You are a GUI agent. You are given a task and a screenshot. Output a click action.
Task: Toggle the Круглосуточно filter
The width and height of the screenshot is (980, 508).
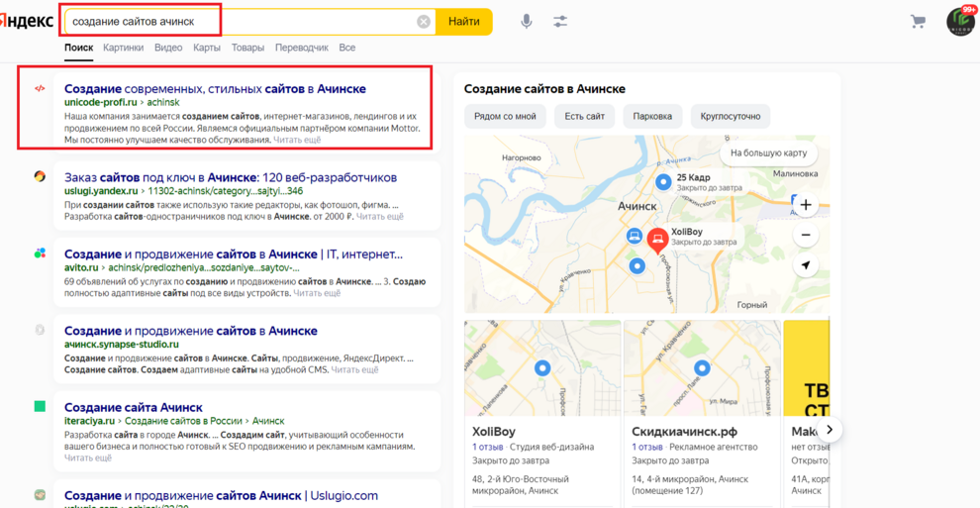[730, 116]
